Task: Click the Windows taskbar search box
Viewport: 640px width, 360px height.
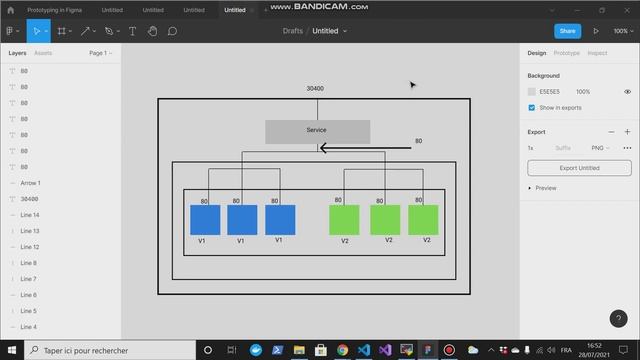Action: click(x=110, y=350)
